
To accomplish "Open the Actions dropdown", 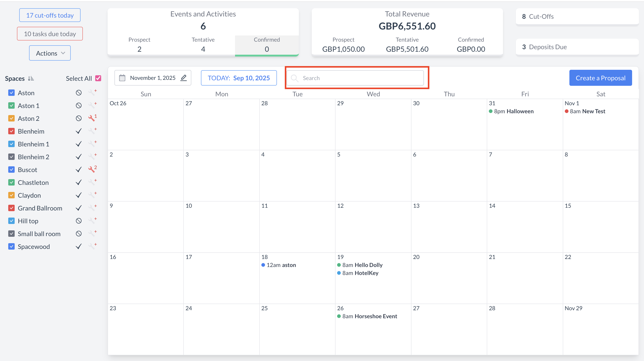I will [50, 53].
